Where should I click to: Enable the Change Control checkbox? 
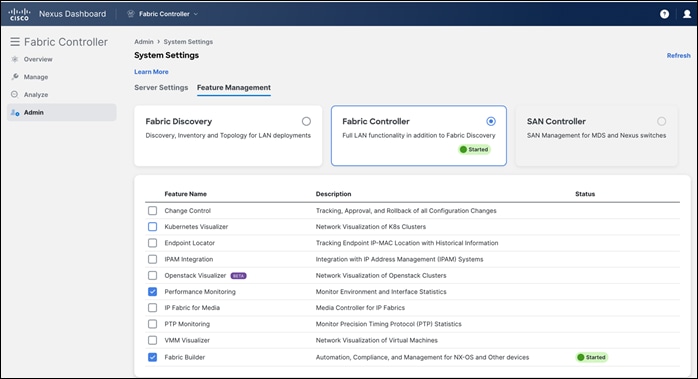(x=152, y=211)
